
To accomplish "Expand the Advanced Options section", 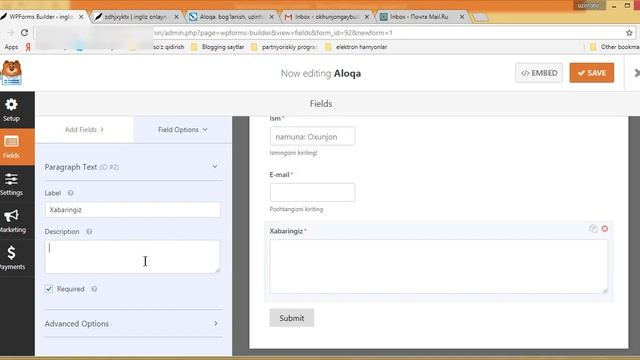I will (133, 324).
